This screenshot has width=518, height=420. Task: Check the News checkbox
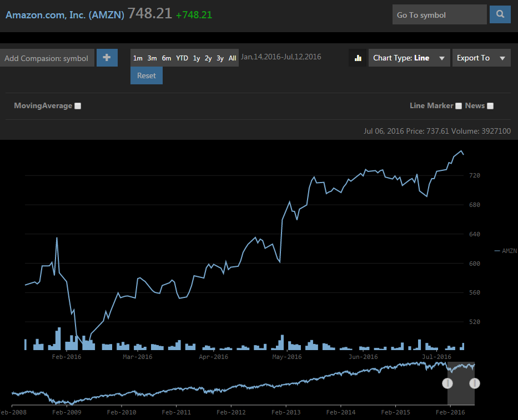(490, 105)
